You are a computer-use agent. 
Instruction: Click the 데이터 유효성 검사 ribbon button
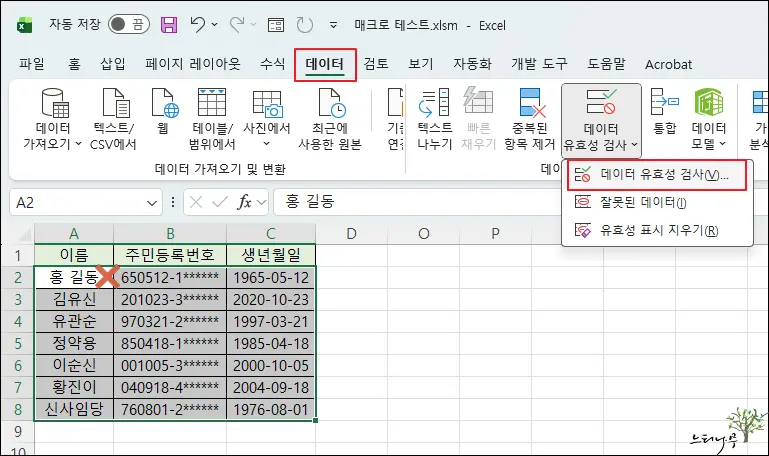pos(601,120)
